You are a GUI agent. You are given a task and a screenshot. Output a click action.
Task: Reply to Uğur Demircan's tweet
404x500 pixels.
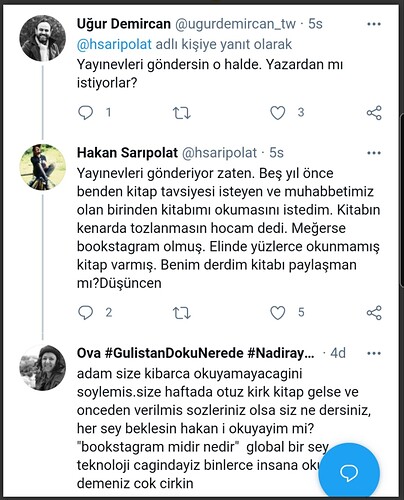85,113
